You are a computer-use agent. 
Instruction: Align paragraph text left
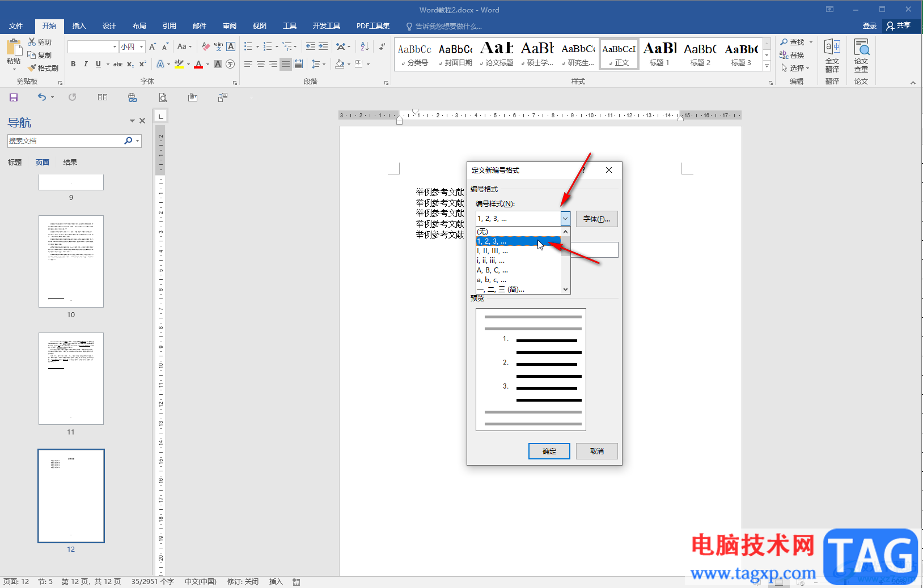pyautogui.click(x=248, y=64)
